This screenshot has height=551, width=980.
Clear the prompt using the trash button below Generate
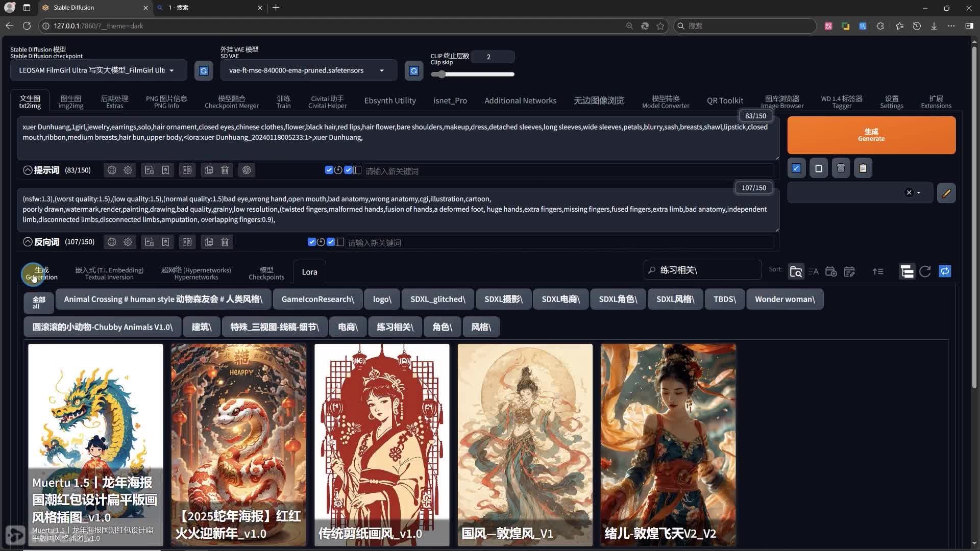click(841, 168)
